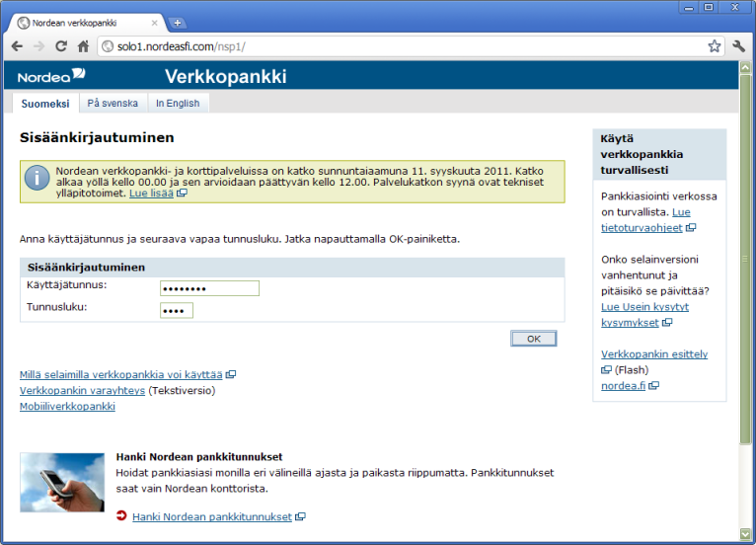Click the Verkkopankki header title
The width and height of the screenshot is (756, 545).
tap(226, 76)
